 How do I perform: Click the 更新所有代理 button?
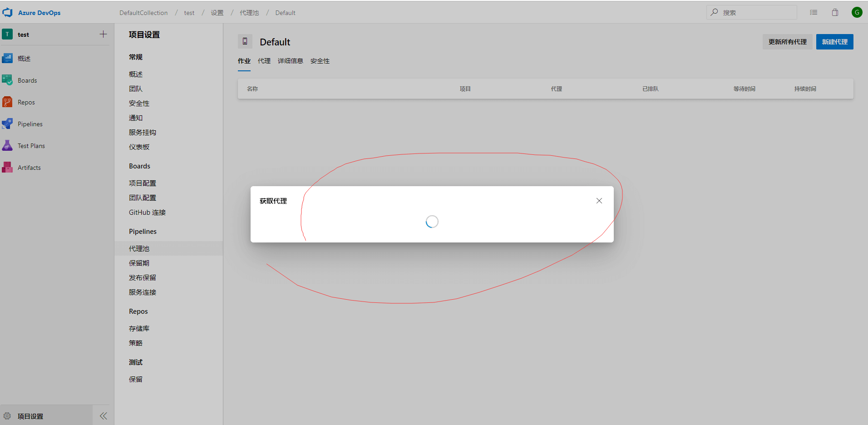[787, 42]
